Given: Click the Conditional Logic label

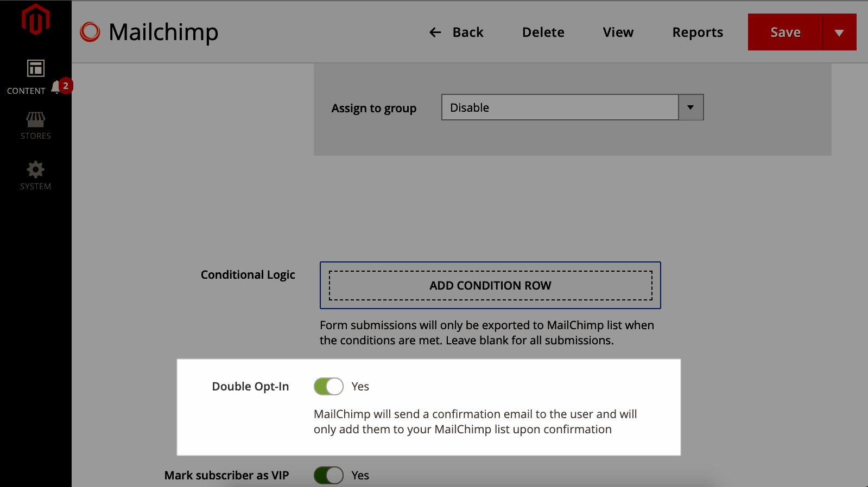Looking at the screenshot, I should (x=248, y=275).
